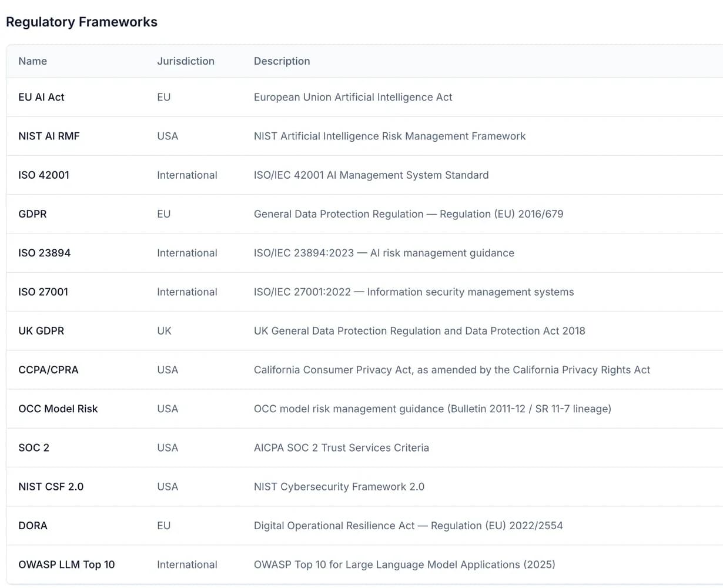This screenshot has width=723, height=588.
Task: Click International jurisdiction in ISO 23894 row
Action: click(187, 253)
